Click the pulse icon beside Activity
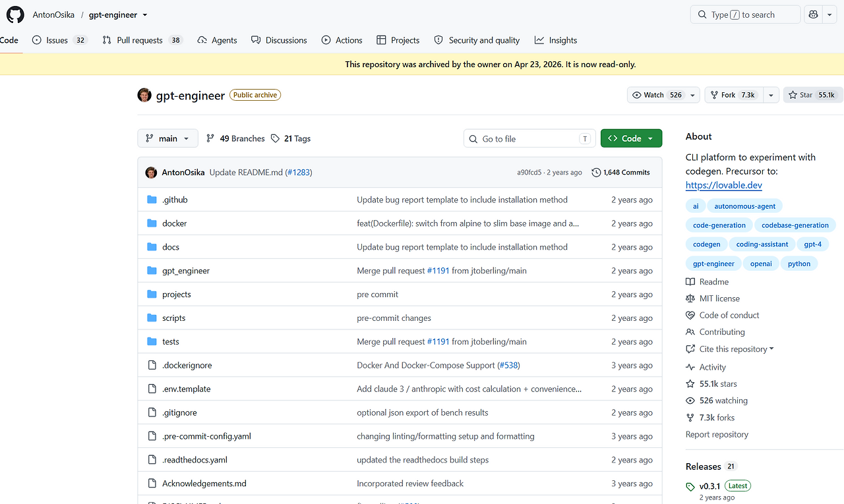Viewport: 844px width, 504px height. pos(690,368)
